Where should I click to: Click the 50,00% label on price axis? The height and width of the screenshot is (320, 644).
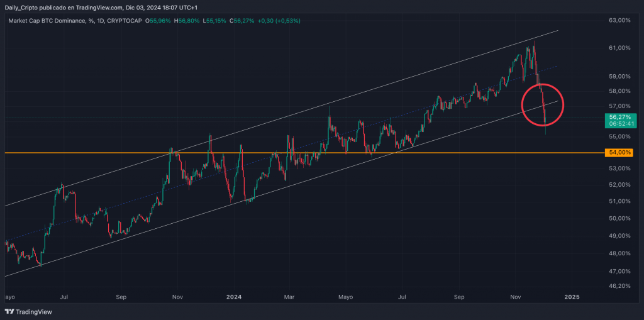click(x=619, y=218)
